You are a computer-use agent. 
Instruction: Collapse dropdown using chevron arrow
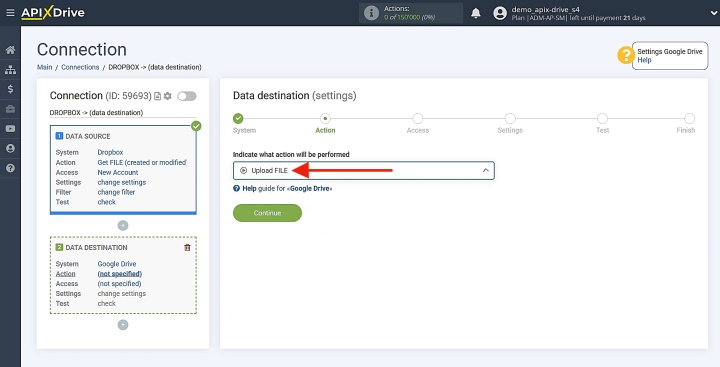(485, 170)
